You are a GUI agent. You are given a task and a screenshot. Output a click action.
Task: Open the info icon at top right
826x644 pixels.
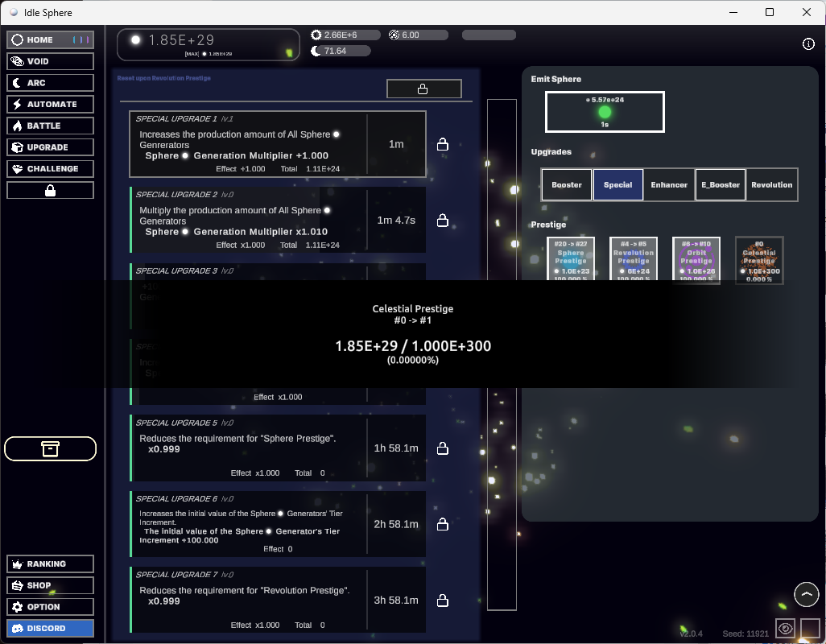click(808, 44)
